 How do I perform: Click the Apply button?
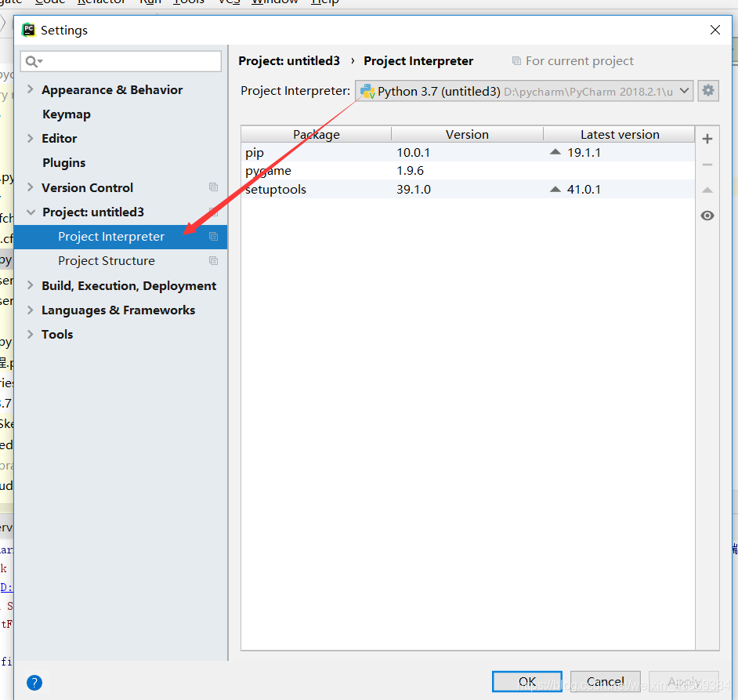(x=684, y=682)
